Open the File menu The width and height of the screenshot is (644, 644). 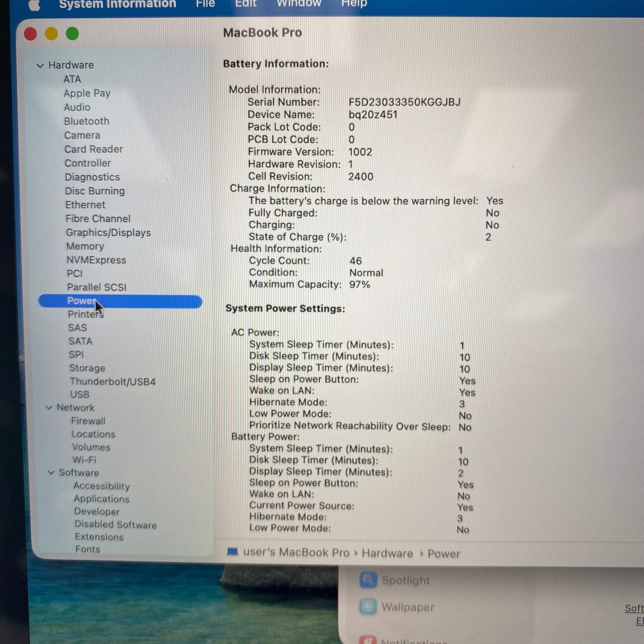[205, 4]
